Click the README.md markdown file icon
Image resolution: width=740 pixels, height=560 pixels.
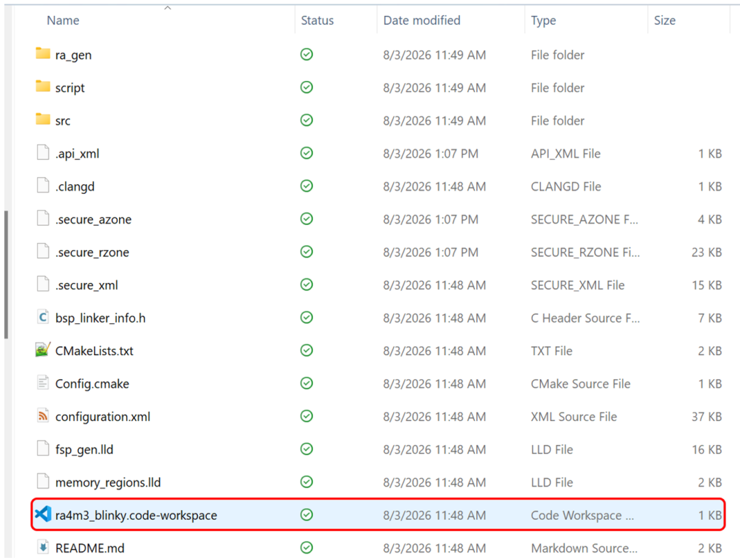[x=43, y=547]
